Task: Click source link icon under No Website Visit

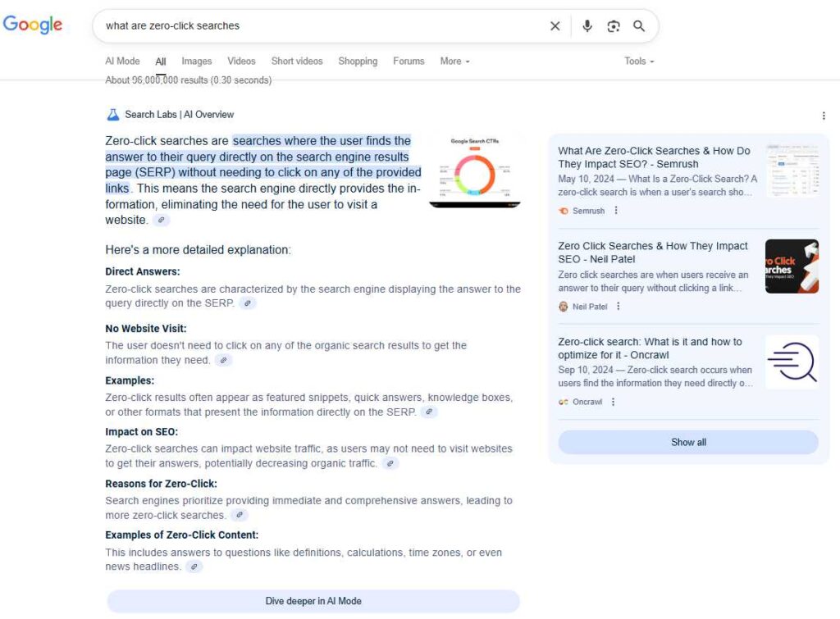Action: coord(223,361)
